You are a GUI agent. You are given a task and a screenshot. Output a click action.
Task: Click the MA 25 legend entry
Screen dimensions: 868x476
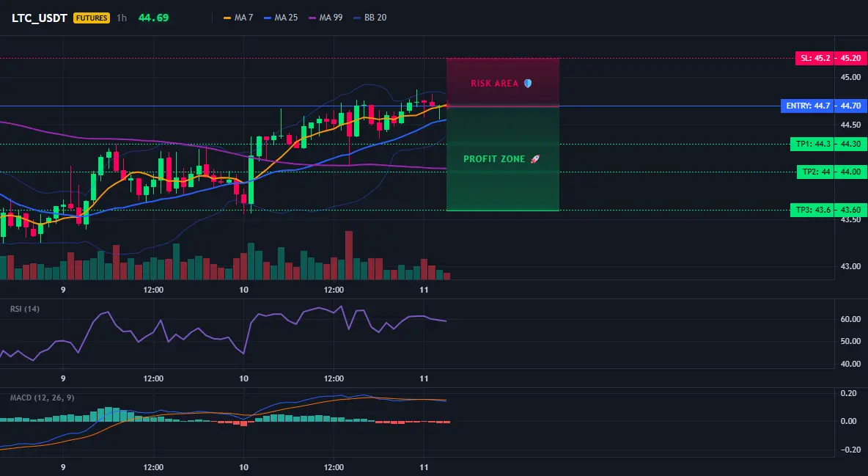pyautogui.click(x=281, y=18)
